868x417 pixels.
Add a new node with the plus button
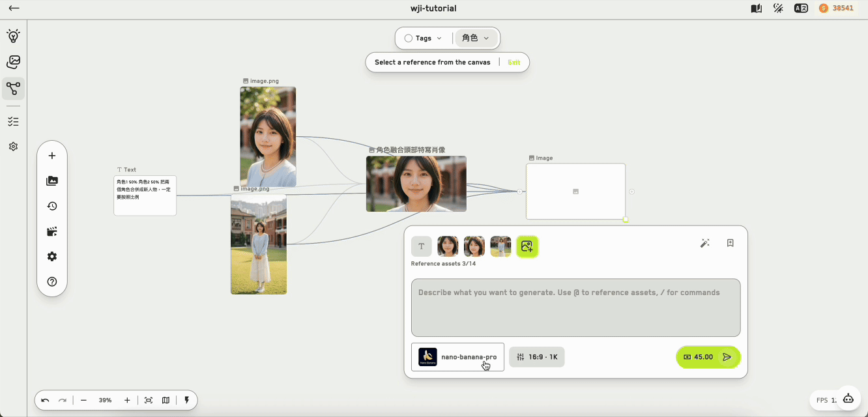point(52,156)
